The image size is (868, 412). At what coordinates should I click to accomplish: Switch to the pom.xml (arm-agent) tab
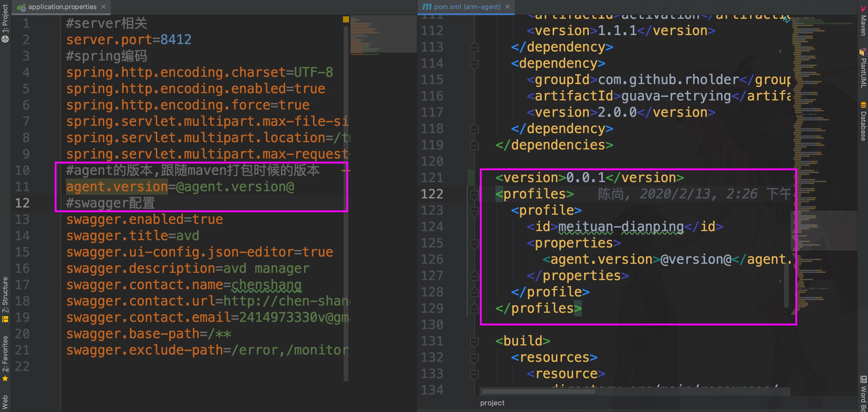[467, 7]
